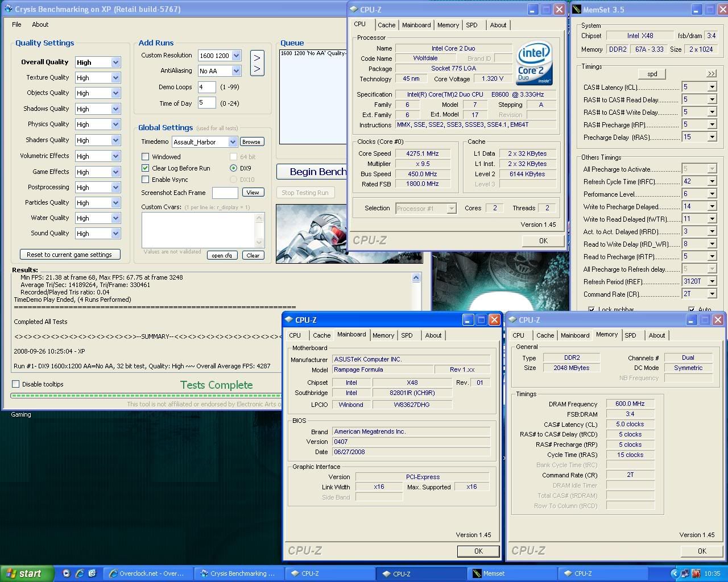Screen dimensions: 728x582
Task: Open Memory tab in Mainboard CPU-Z window
Action: pos(383,335)
